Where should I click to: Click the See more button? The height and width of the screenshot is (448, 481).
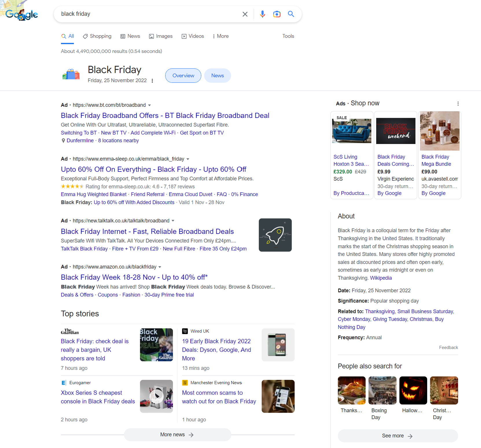(x=398, y=436)
